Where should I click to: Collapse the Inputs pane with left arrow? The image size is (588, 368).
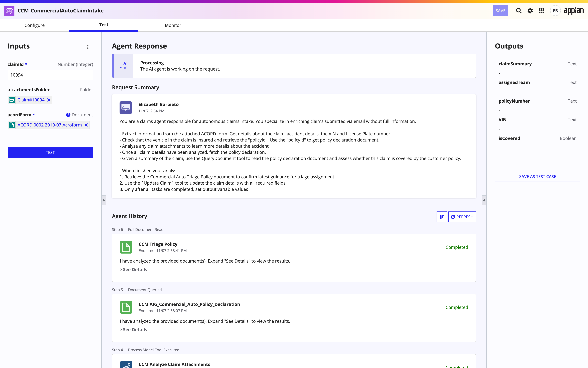(104, 200)
